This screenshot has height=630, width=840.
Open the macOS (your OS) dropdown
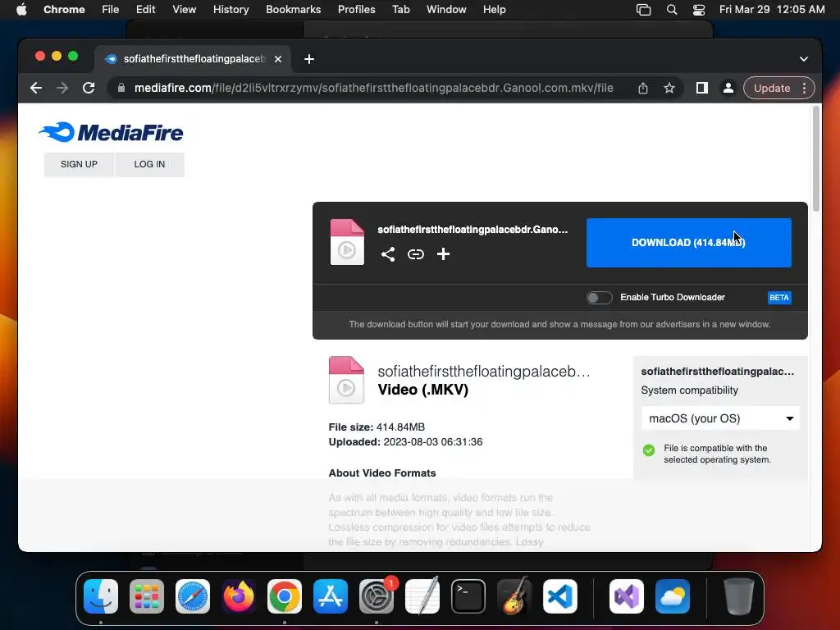click(720, 418)
